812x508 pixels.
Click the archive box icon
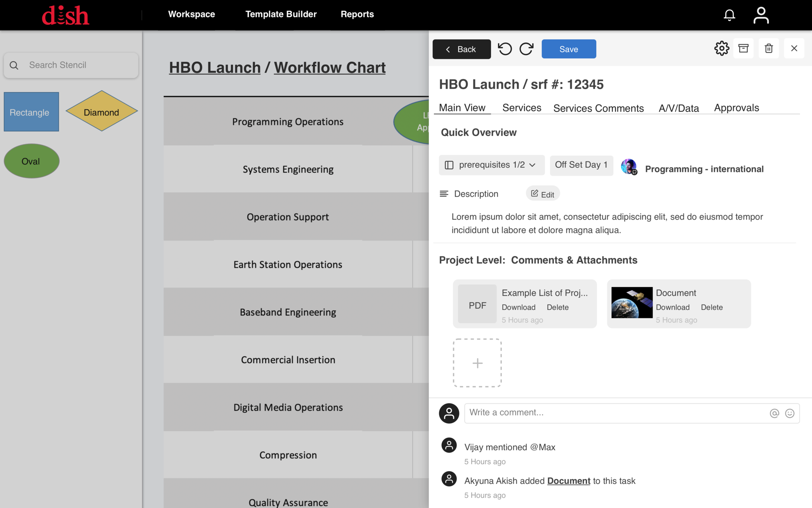coord(743,49)
